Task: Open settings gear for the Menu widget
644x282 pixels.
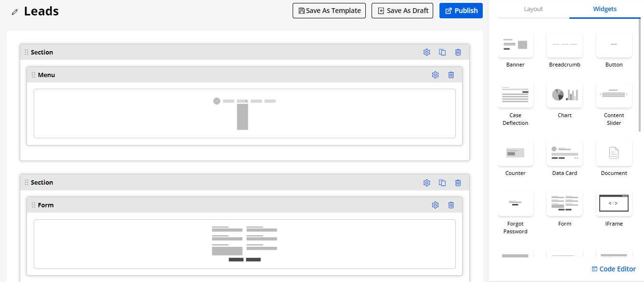Action: 435,75
